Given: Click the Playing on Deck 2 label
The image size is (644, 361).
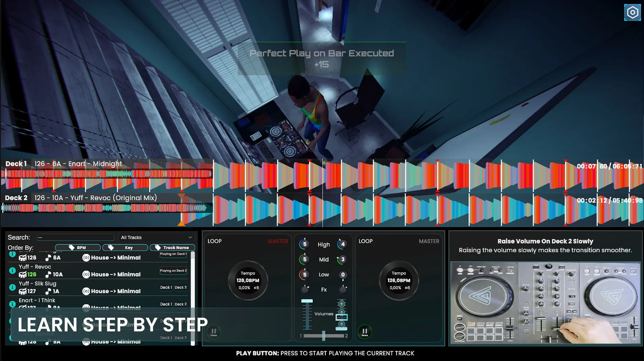Looking at the screenshot, I should pos(173,271).
